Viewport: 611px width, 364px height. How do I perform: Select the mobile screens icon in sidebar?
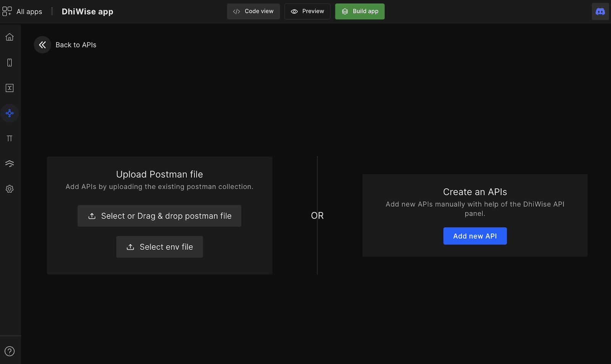(10, 62)
